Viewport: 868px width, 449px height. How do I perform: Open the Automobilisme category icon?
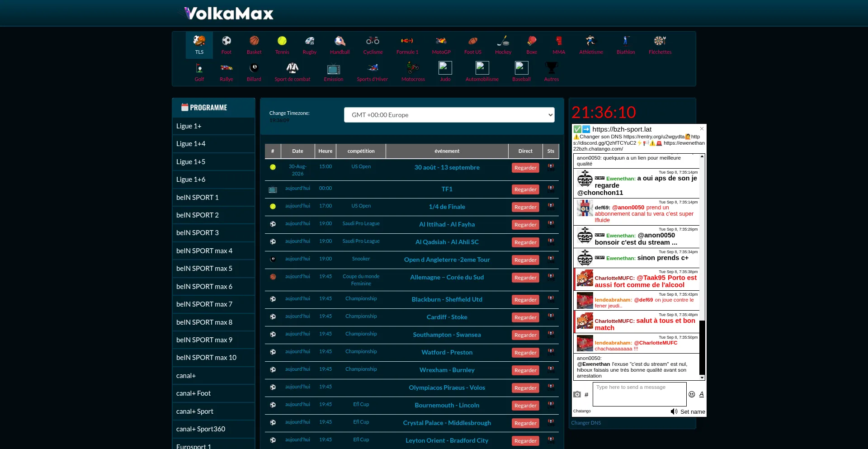(x=482, y=68)
